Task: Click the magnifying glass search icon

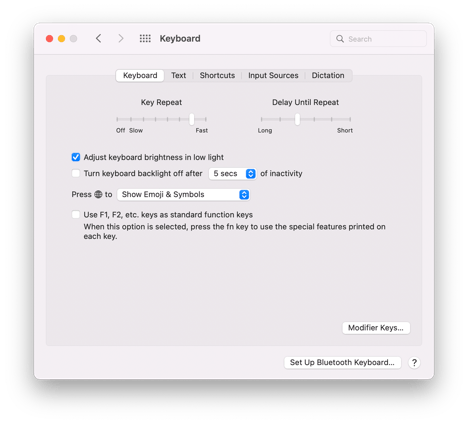Action: click(340, 39)
